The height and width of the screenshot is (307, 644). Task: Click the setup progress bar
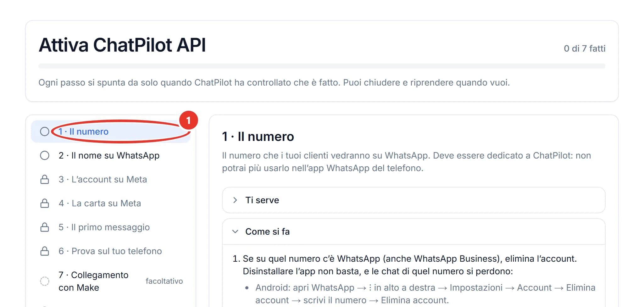point(322,66)
